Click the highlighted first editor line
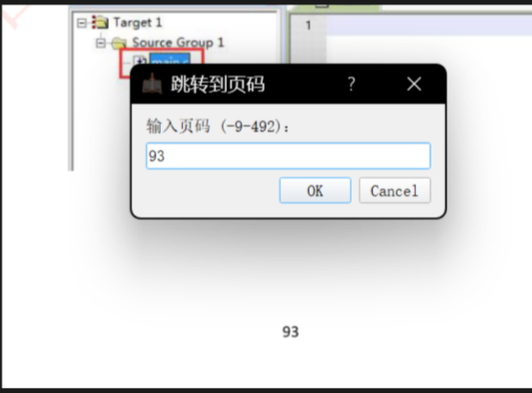Screen dimensions: 532x393 [429, 25]
